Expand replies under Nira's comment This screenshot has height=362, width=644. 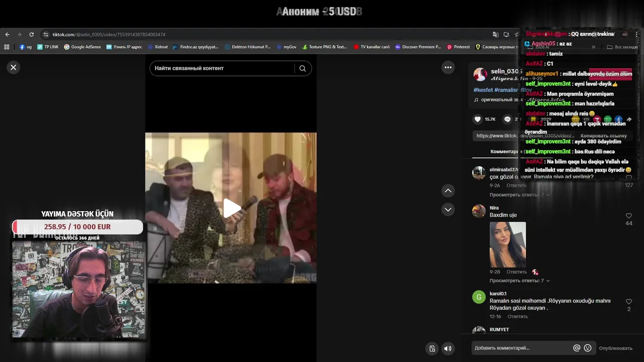click(520, 281)
